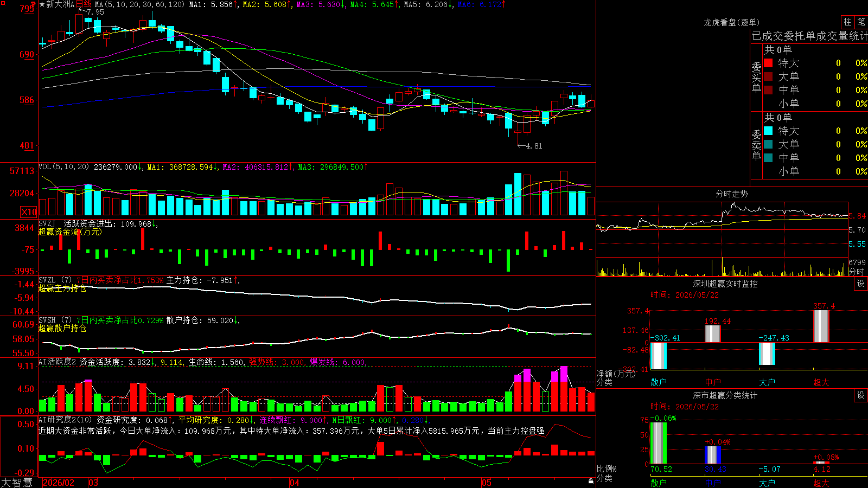Switch to 柱 (bar) view in 龙虎看盘
This screenshot has width=868, height=488.
[x=847, y=22]
